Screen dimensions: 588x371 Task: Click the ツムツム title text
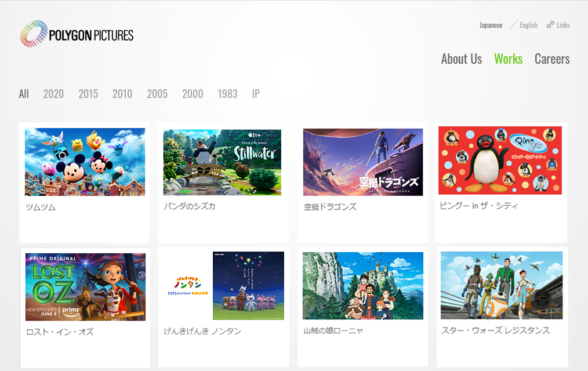[x=41, y=207]
